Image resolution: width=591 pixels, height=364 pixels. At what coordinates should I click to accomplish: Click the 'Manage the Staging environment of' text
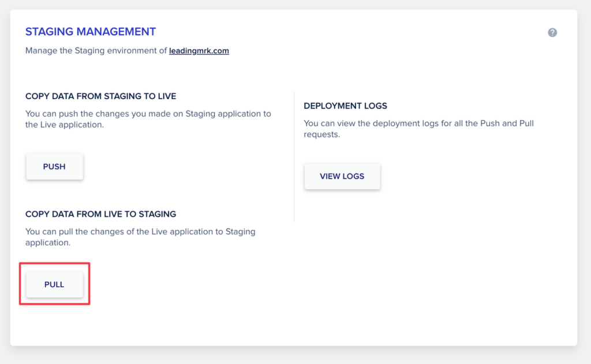pyautogui.click(x=96, y=51)
